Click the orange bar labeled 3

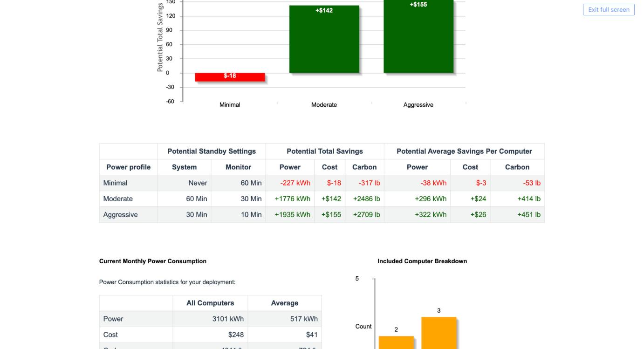pyautogui.click(x=439, y=333)
